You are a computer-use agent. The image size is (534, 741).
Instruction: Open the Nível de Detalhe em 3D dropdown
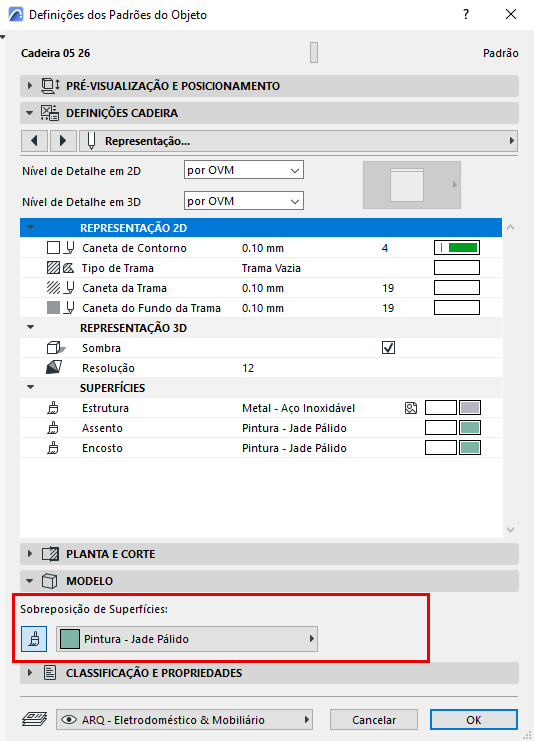click(244, 201)
